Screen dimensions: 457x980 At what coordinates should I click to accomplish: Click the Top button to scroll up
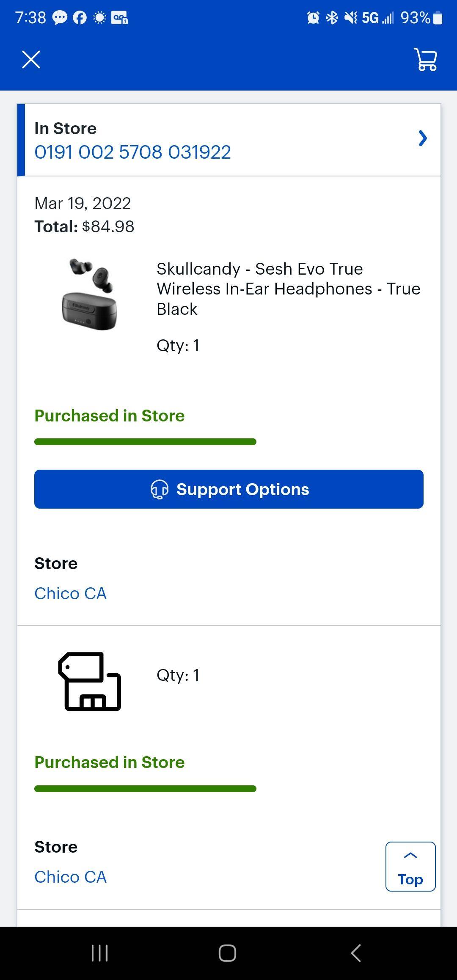pos(410,867)
